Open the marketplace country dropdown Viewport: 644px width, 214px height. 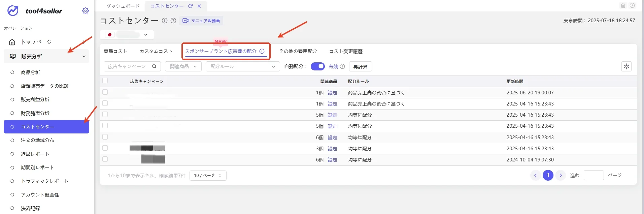[127, 35]
